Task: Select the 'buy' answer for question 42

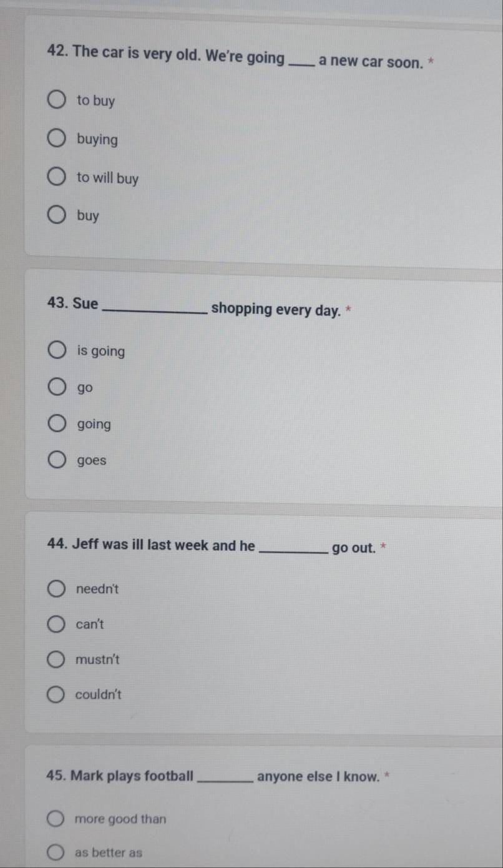Action: pos(57,216)
